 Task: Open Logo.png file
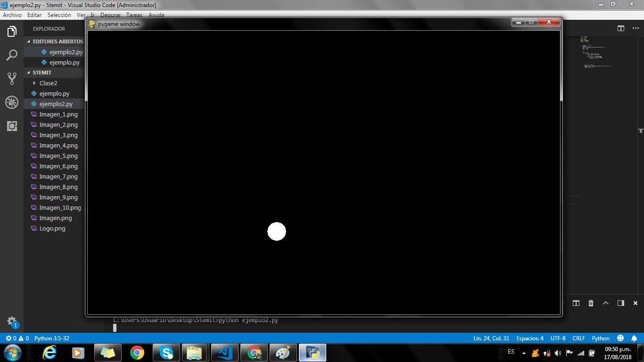(54, 228)
